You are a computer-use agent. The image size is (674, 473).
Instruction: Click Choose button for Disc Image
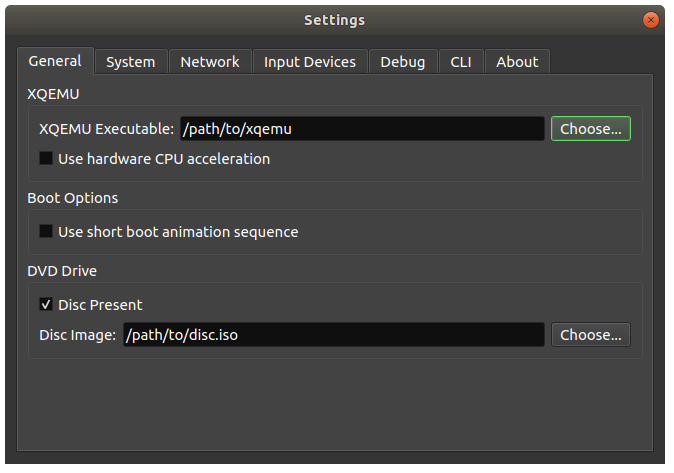pyautogui.click(x=591, y=335)
